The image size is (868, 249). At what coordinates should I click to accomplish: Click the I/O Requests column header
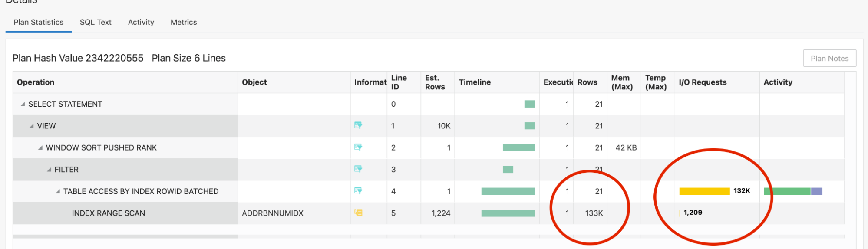(x=717, y=82)
